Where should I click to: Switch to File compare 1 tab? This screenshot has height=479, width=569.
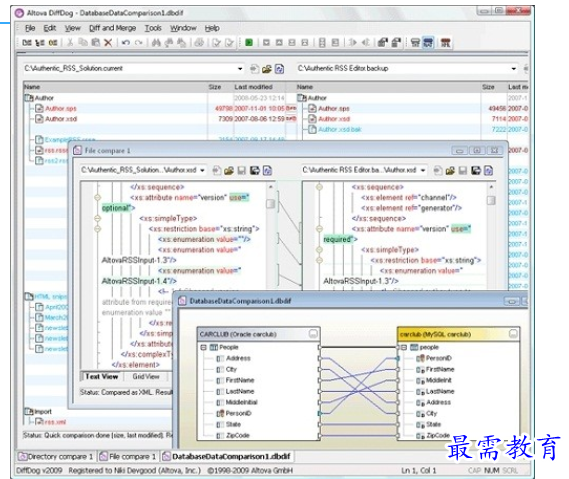tap(128, 457)
